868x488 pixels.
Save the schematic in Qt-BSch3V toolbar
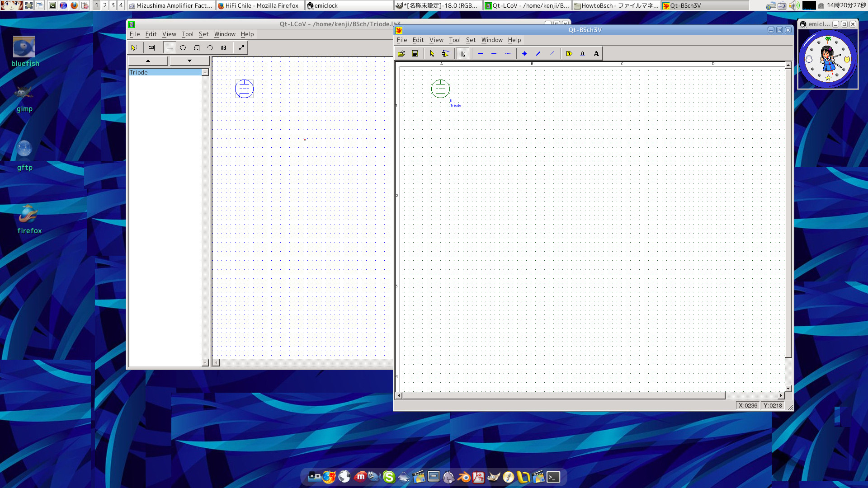(x=415, y=53)
